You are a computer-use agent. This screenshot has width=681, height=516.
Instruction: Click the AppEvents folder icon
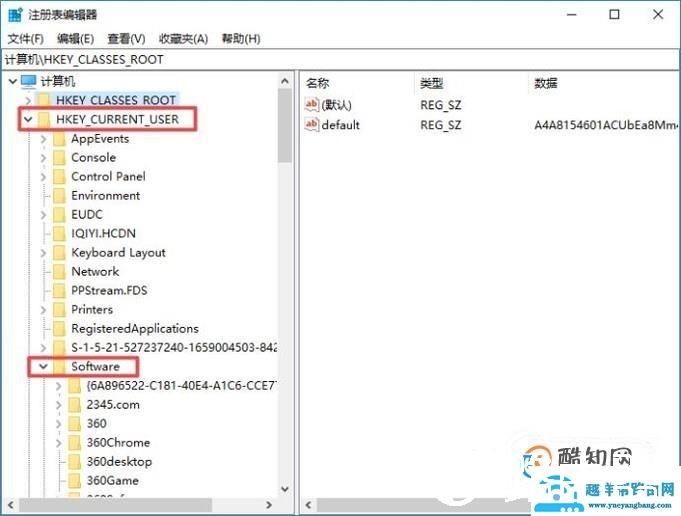59,139
